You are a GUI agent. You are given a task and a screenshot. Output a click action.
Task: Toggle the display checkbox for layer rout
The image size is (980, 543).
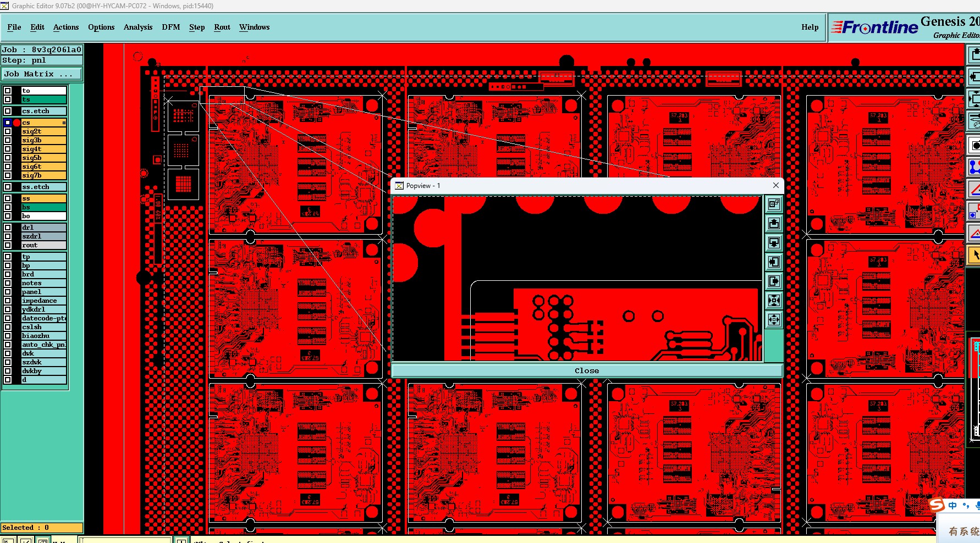tap(8, 245)
